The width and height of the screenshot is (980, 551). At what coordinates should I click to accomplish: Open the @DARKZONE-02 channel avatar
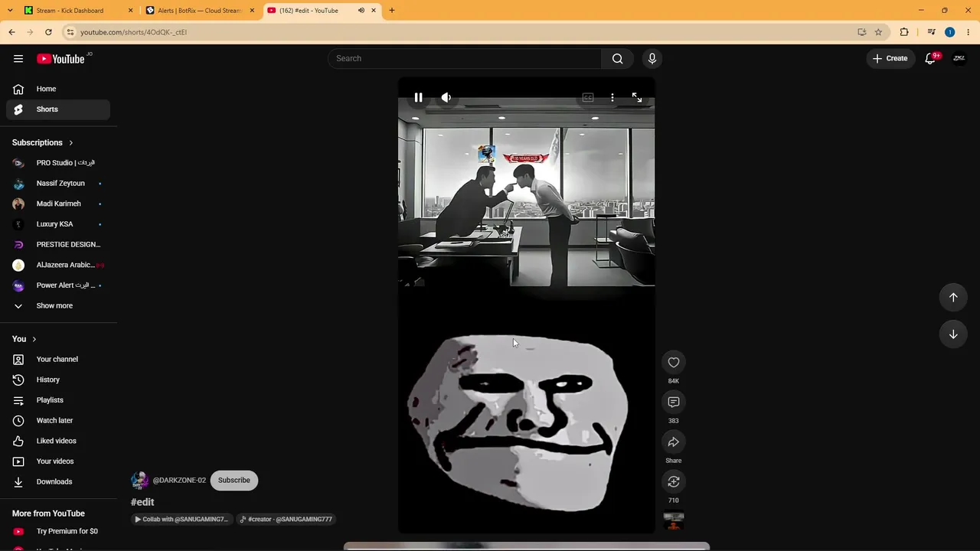pos(139,481)
